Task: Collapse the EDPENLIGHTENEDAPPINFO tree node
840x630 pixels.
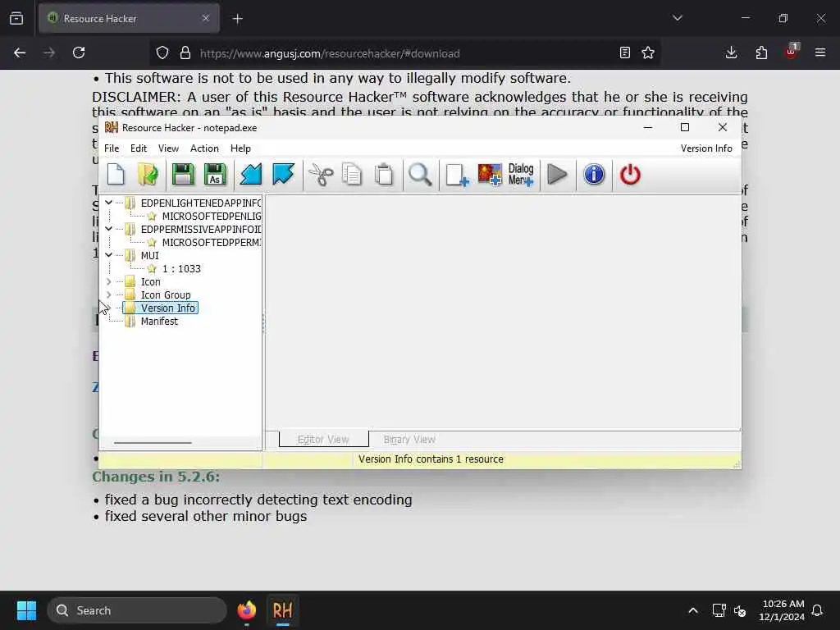Action: coord(109,203)
